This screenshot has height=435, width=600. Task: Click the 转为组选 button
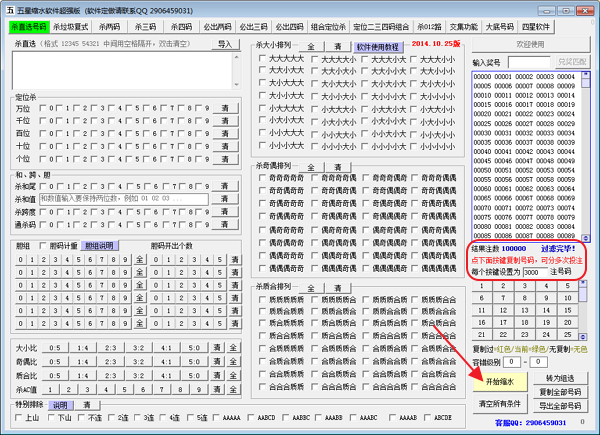[x=560, y=376]
